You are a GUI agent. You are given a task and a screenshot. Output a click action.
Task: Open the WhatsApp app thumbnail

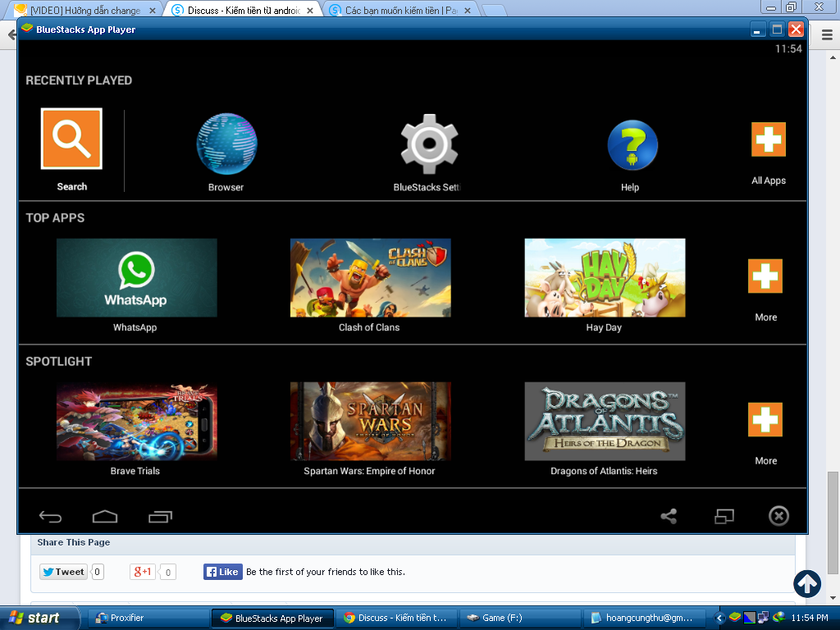137,277
